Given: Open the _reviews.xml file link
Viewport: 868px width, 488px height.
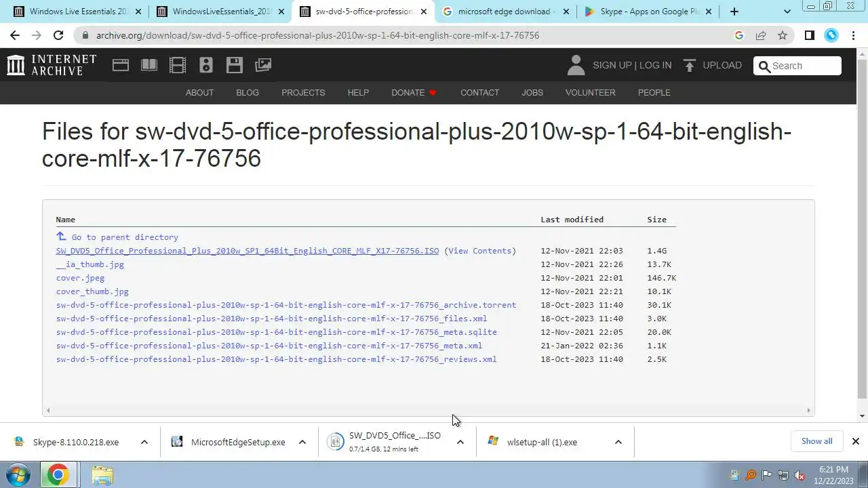Looking at the screenshot, I should [277, 359].
